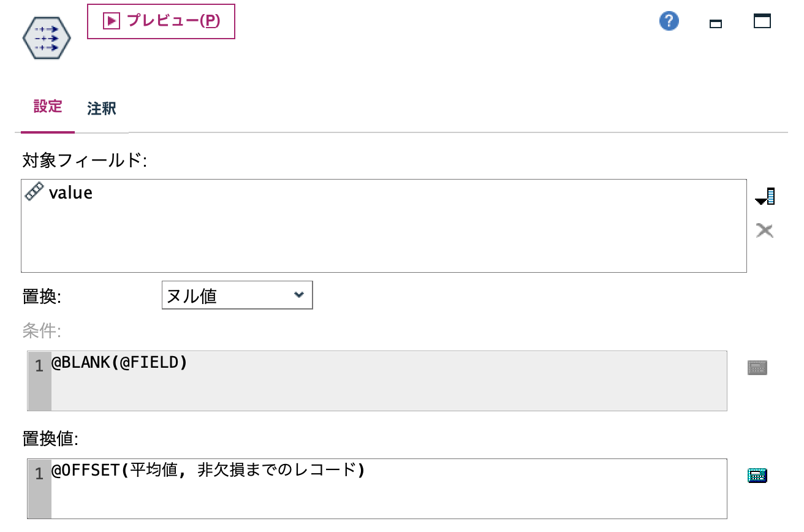
Task: Select the 設定 tab
Action: click(x=47, y=108)
